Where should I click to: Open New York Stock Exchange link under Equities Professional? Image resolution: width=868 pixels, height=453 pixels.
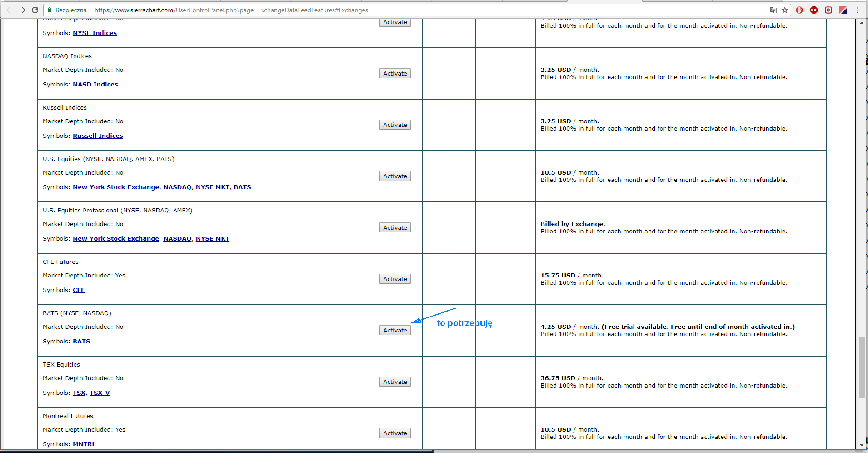click(116, 239)
